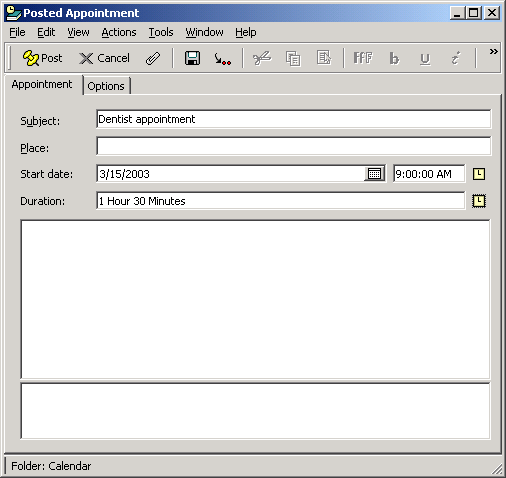Open the File menu
Screen dimensions: 506x478
click(17, 32)
